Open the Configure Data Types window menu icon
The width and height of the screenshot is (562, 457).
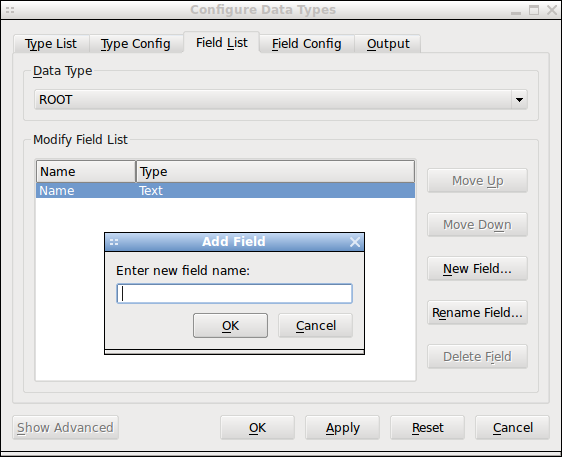click(x=10, y=10)
